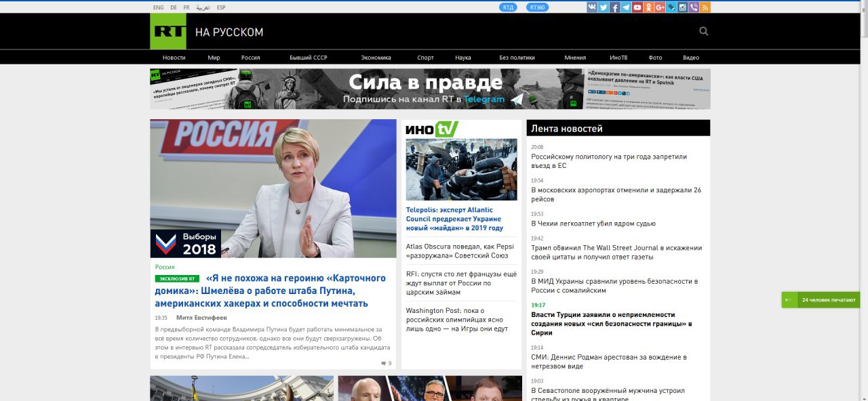Screen dimensions: 868x401
Task: Open the Бывший СССР menu item
Action: click(309, 58)
